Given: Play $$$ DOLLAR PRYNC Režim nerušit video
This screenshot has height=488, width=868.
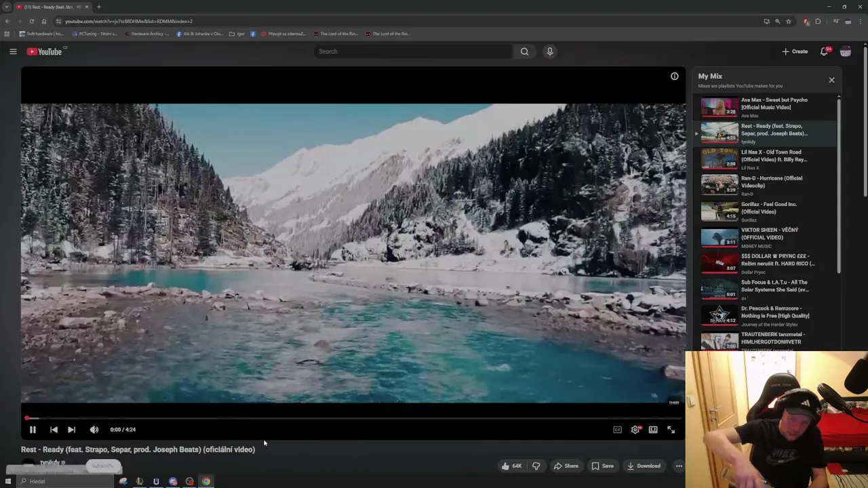Looking at the screenshot, I should pyautogui.click(x=765, y=264).
